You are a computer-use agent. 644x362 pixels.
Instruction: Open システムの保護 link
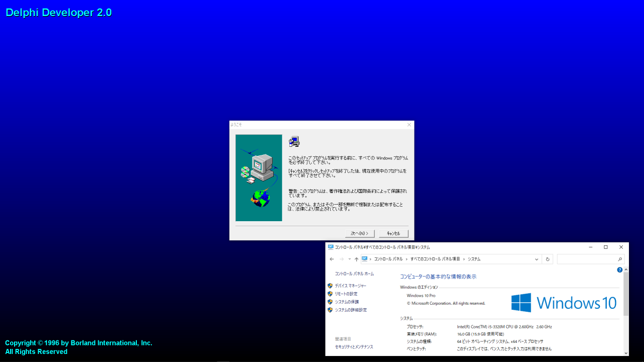[x=347, y=302]
